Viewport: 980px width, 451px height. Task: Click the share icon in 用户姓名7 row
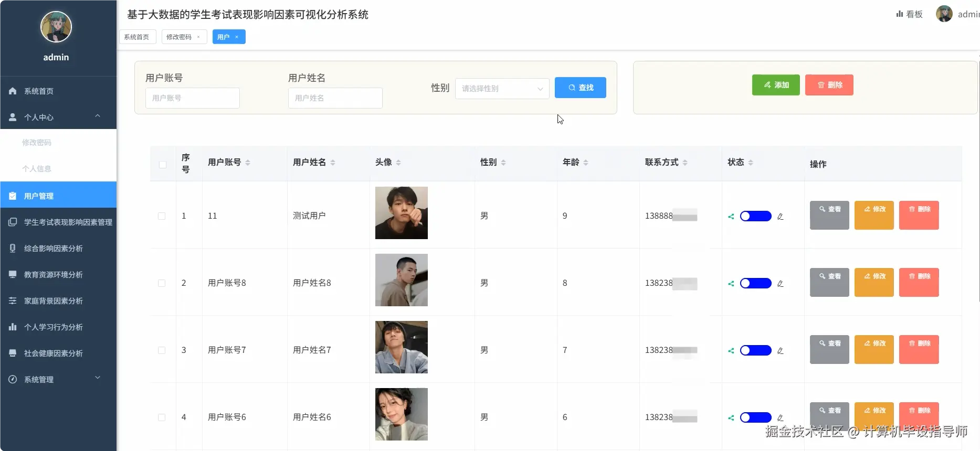[731, 350]
